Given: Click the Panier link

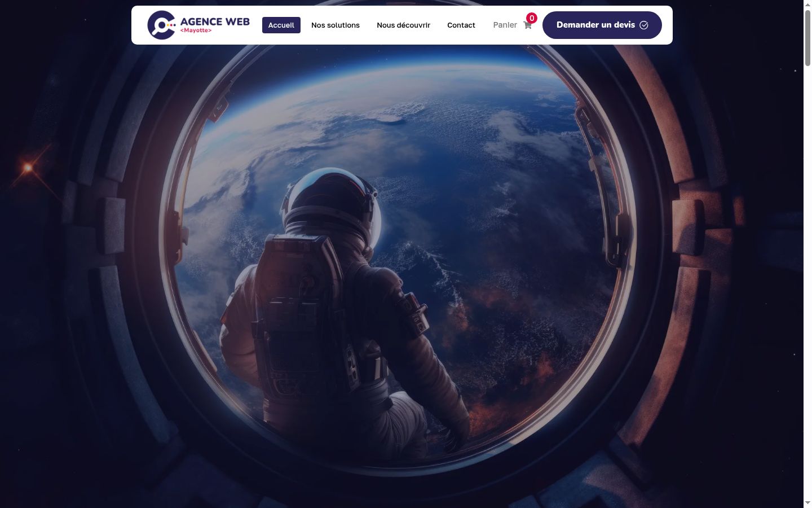Looking at the screenshot, I should click(x=505, y=25).
